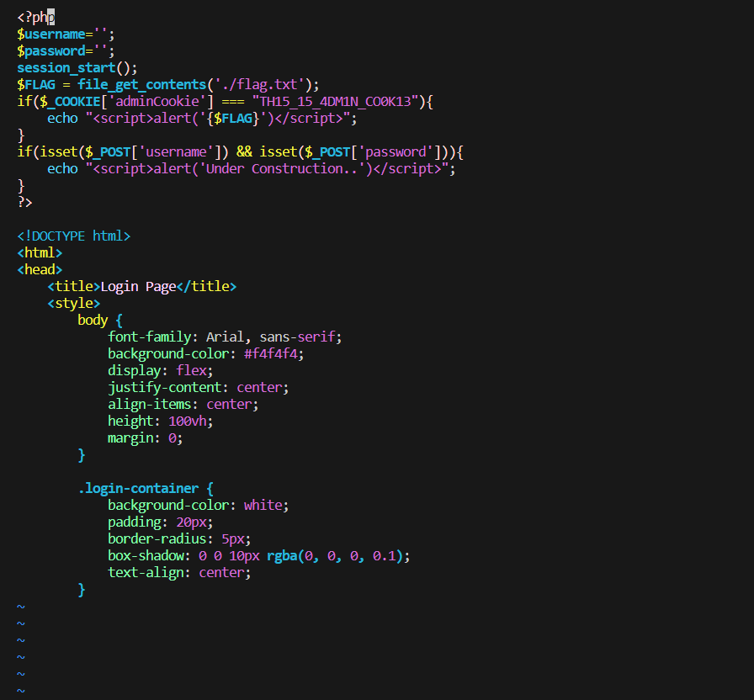Screen dimensions: 754x700
Task: Click the file_get_contents function name
Action: point(142,85)
